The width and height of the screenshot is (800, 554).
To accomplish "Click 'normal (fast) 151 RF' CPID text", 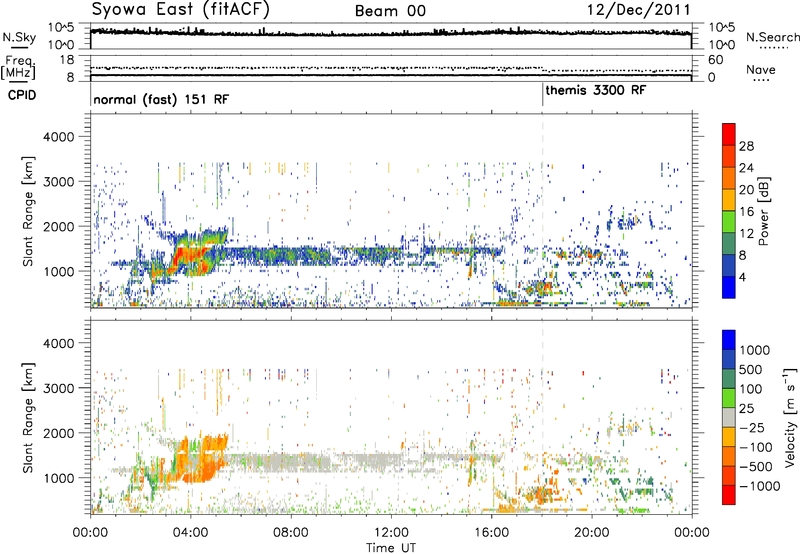I will coord(161,99).
